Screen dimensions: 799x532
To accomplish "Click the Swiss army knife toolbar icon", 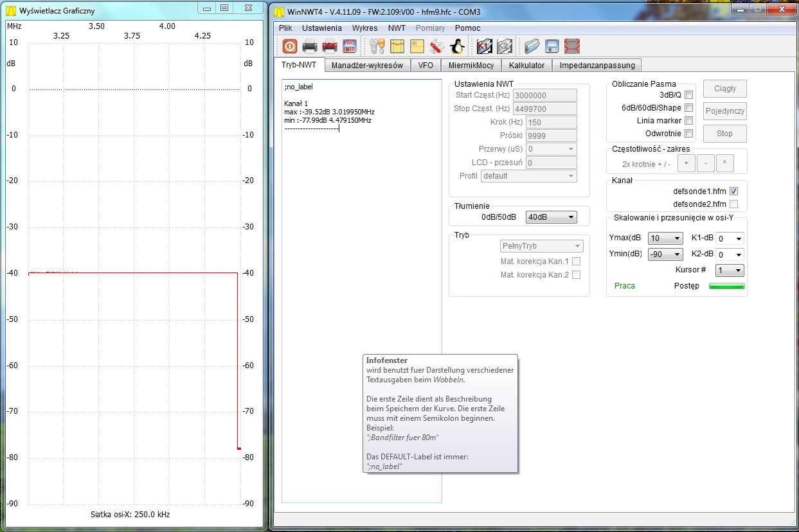I will 437,46.
